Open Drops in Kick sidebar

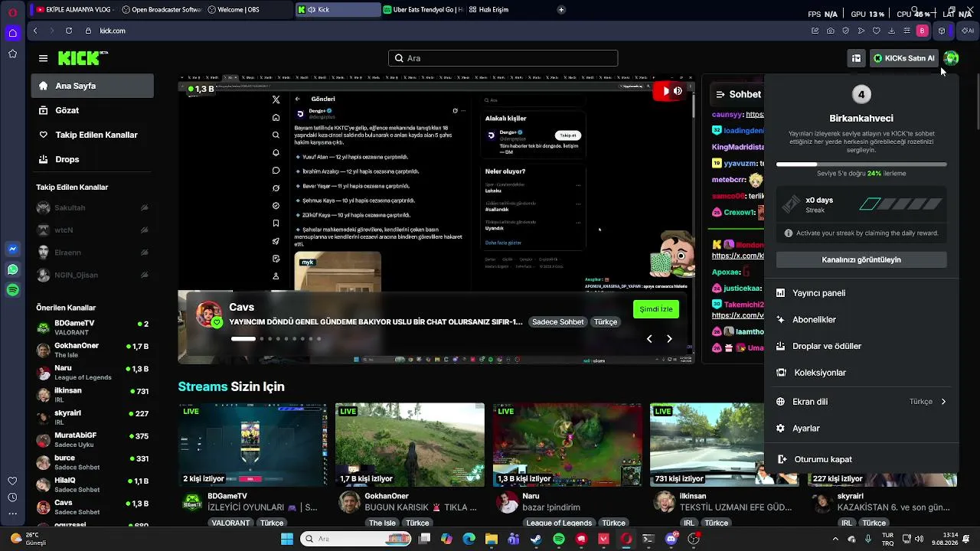[93, 159]
